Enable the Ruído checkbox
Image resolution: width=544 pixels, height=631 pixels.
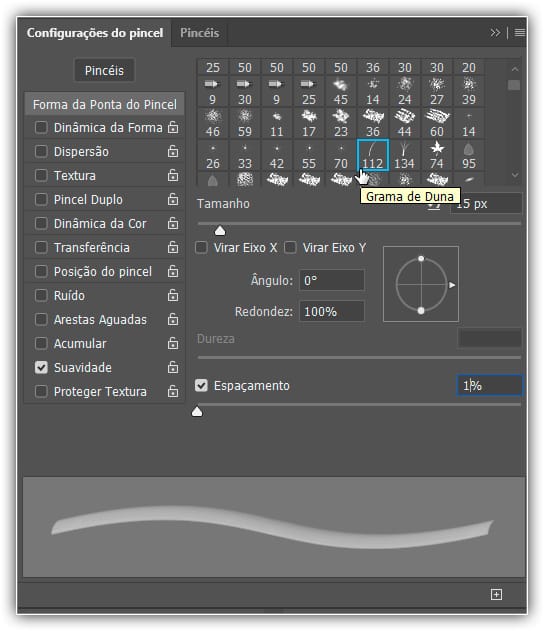click(x=41, y=295)
